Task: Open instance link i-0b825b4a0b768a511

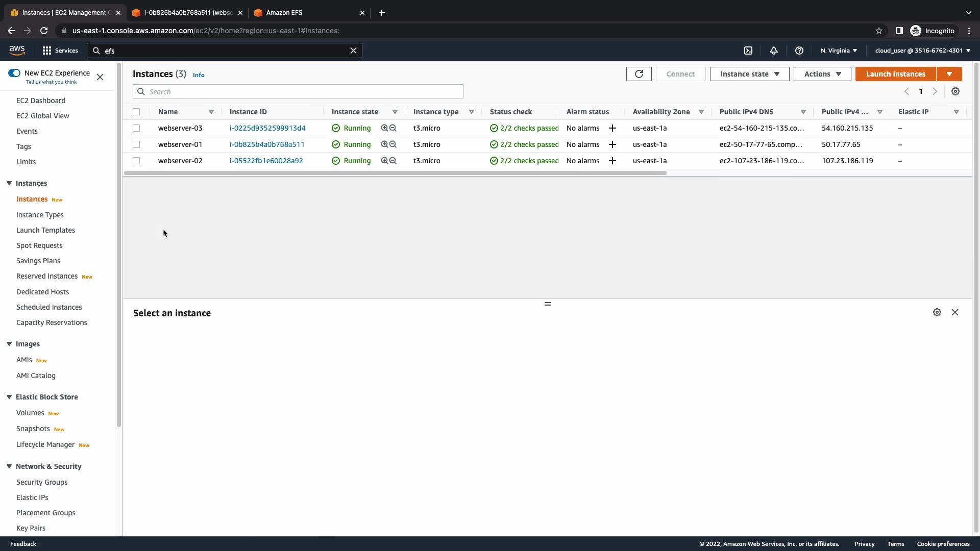Action: pyautogui.click(x=267, y=144)
